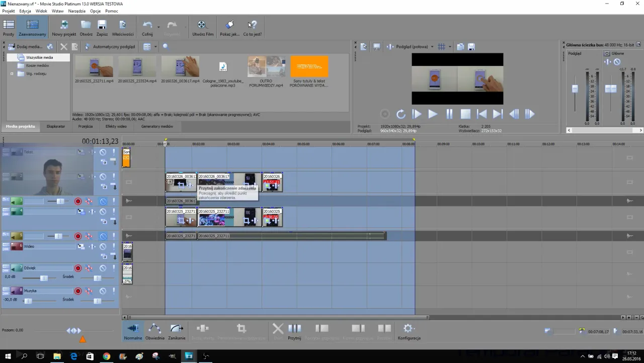
Task: Open the Edycja menu
Action: click(x=25, y=11)
